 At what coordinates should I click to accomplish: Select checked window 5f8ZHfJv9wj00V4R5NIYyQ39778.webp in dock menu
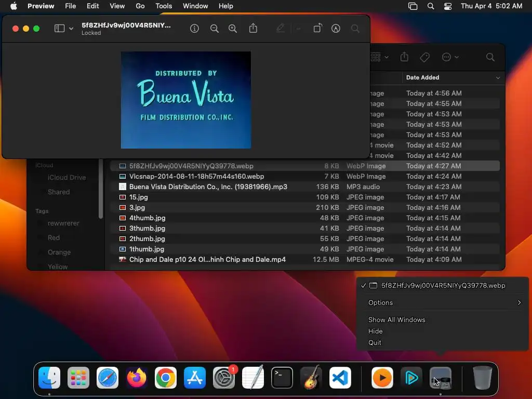[x=443, y=286]
